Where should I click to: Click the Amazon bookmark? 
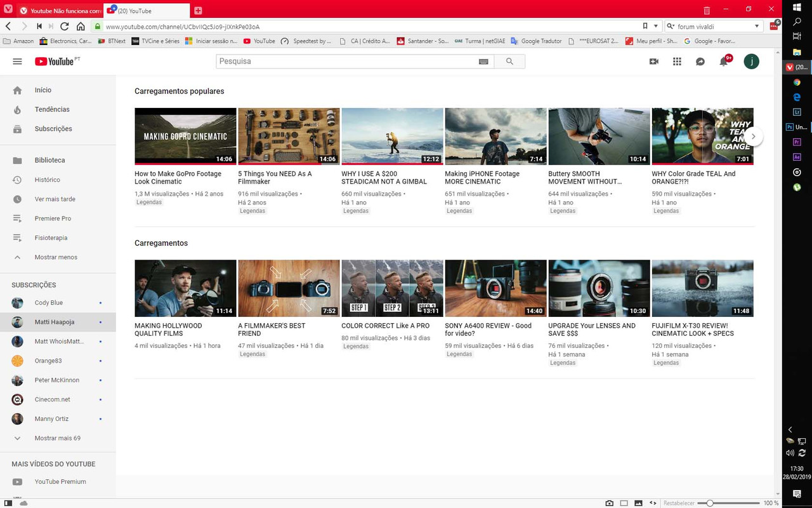click(19, 41)
